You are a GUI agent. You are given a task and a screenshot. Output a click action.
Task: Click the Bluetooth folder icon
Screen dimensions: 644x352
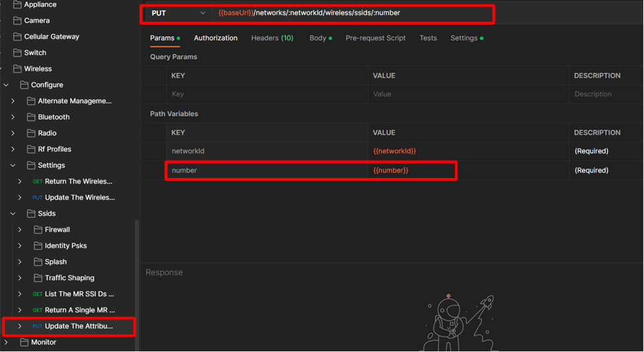[31, 117]
